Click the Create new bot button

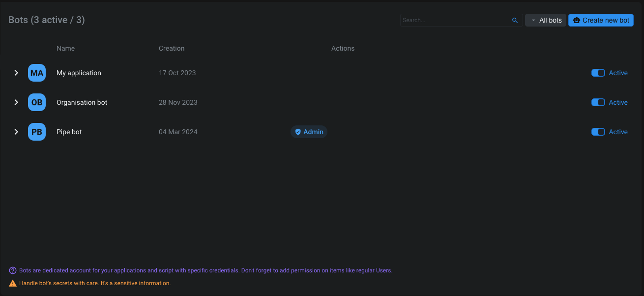[601, 20]
